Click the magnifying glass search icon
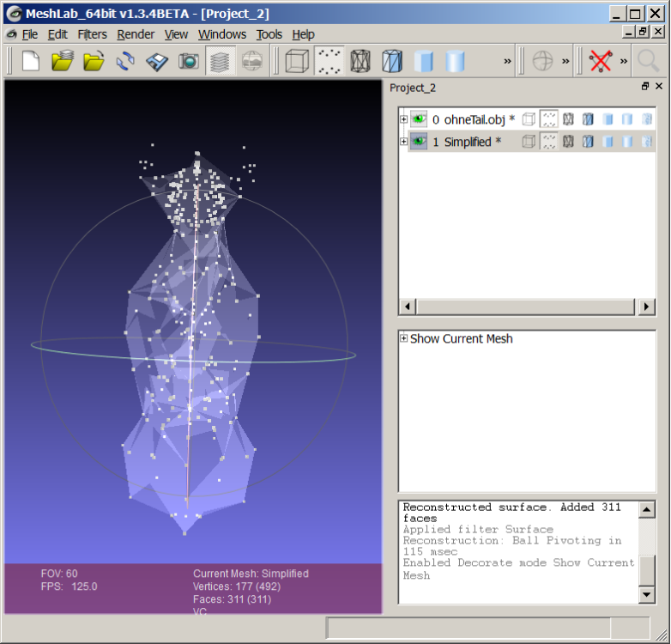 649,61
